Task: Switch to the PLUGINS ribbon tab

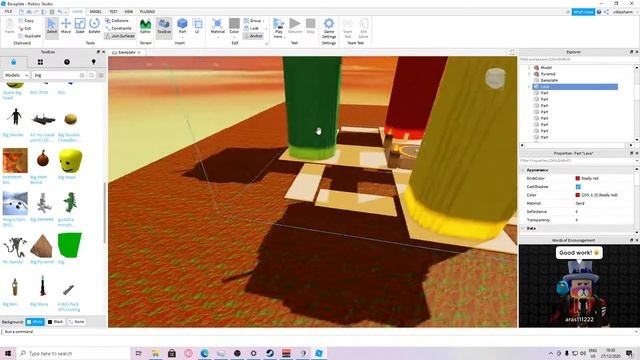Action: (x=147, y=11)
